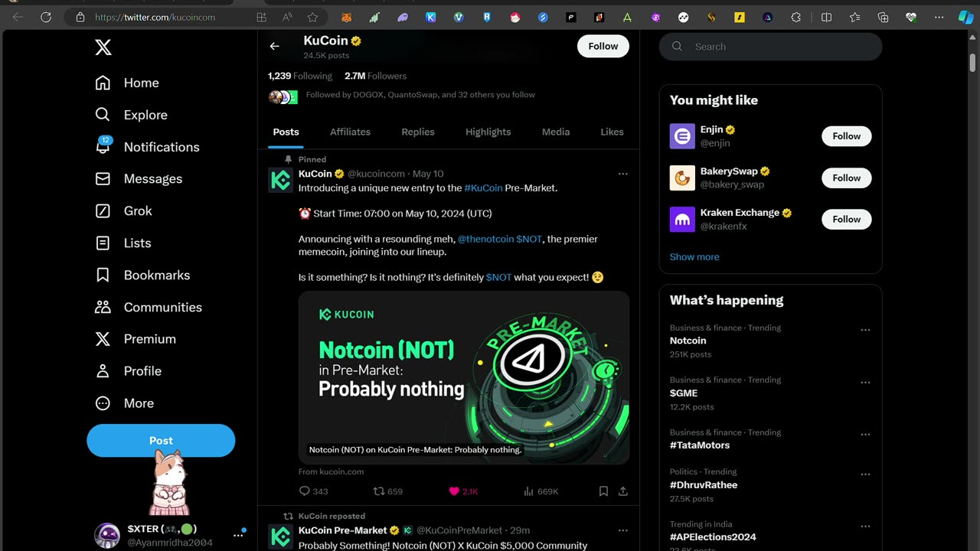This screenshot has height=551, width=980.
Task: Open Lists in the sidebar
Action: coord(123,243)
